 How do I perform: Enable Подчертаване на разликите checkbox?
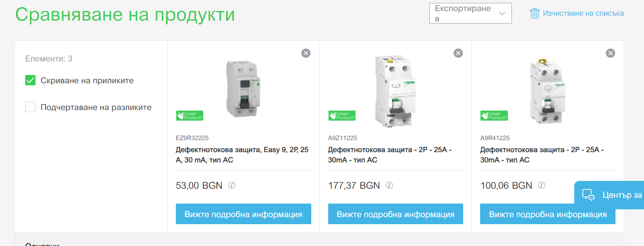point(31,107)
